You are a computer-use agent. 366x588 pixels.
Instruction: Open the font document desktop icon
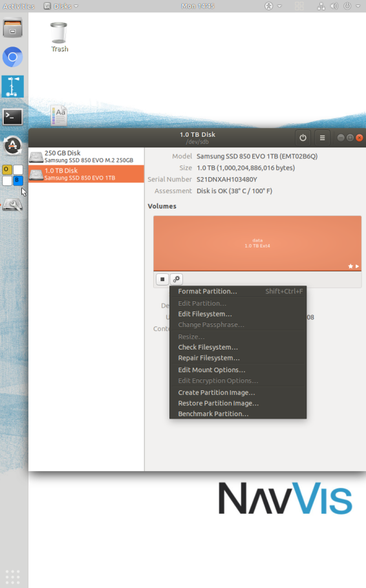pyautogui.click(x=59, y=115)
